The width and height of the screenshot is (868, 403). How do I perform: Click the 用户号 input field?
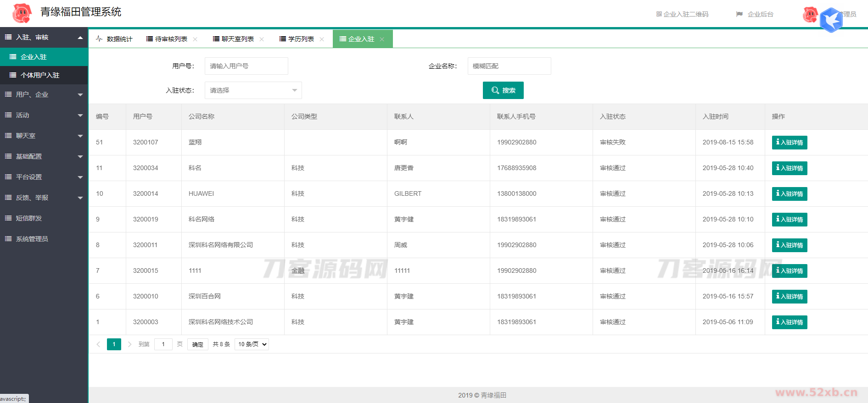246,66
